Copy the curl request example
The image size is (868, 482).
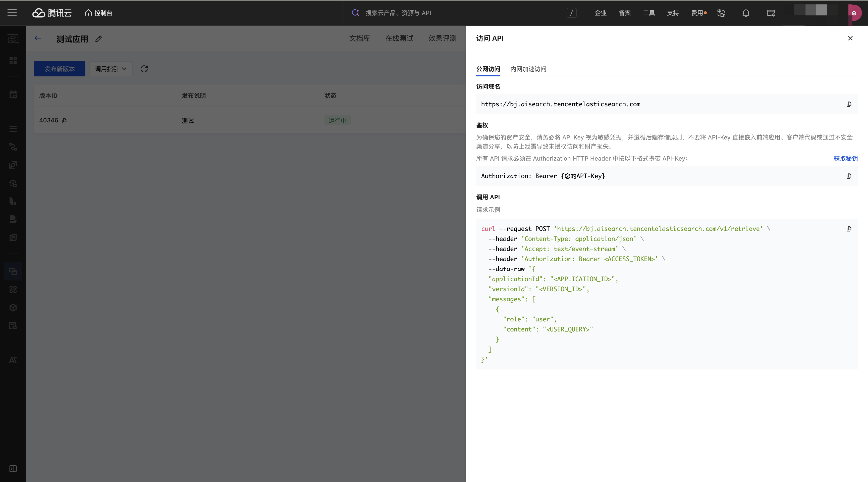849,229
